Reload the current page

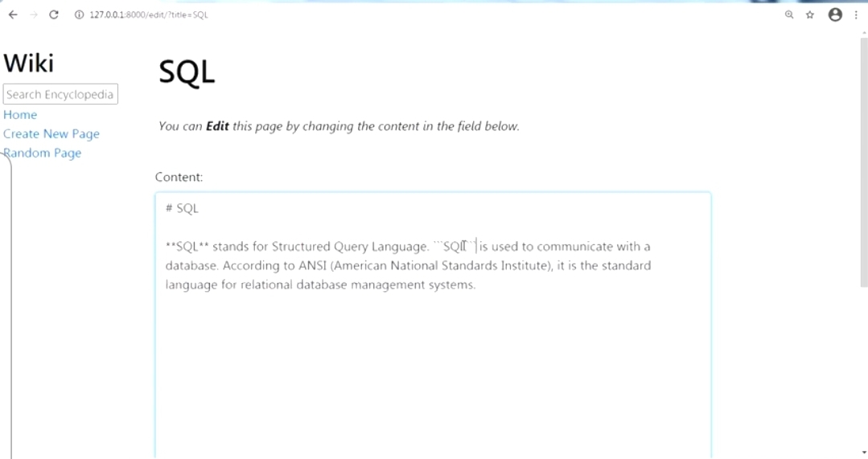tap(54, 14)
